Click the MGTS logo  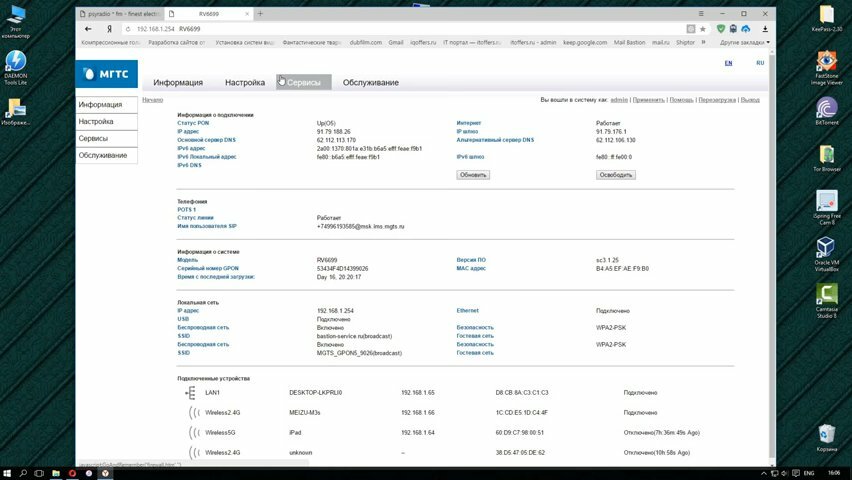click(x=106, y=74)
